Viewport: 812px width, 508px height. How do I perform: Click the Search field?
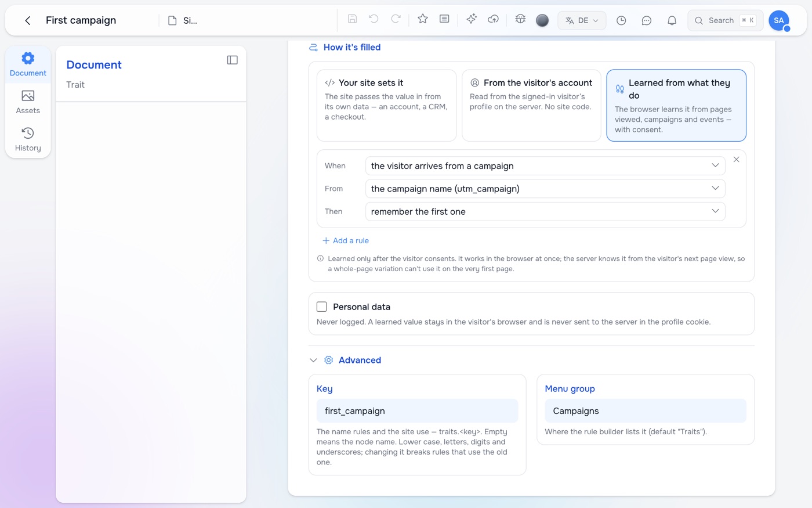tap(725, 20)
